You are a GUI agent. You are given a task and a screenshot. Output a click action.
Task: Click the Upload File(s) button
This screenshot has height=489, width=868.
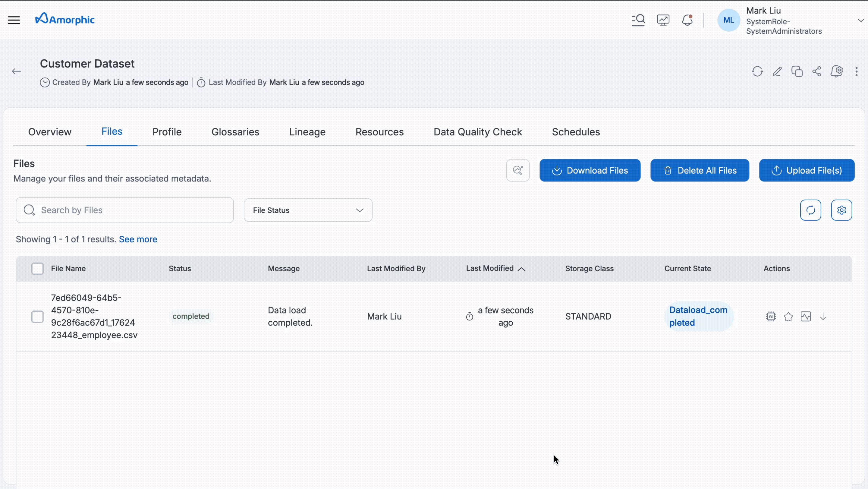pos(806,171)
